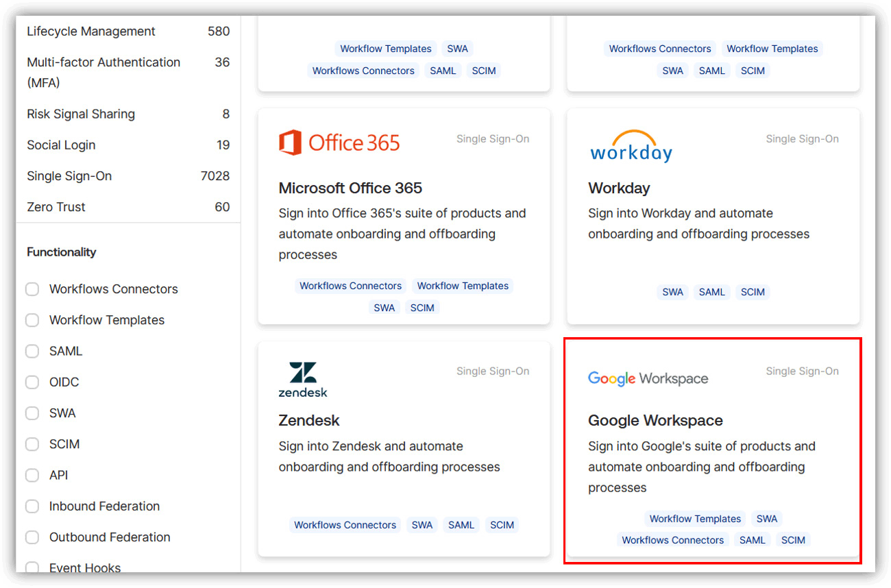Click Workflow Templates tag on Office 365 card
The height and width of the screenshot is (588, 891).
(x=463, y=286)
